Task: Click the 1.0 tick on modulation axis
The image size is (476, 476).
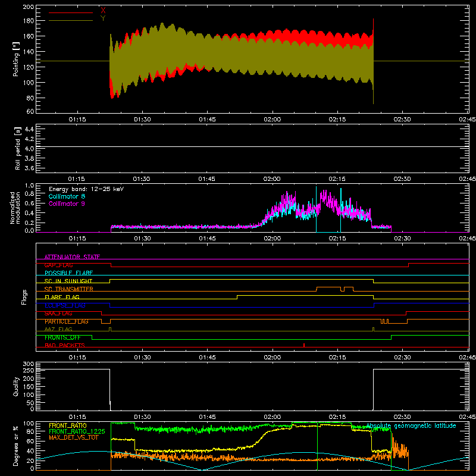Action: point(29,185)
